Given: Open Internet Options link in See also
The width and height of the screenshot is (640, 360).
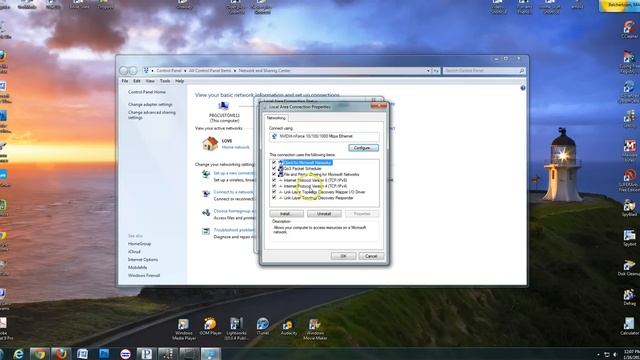Looking at the screenshot, I should 143,260.
